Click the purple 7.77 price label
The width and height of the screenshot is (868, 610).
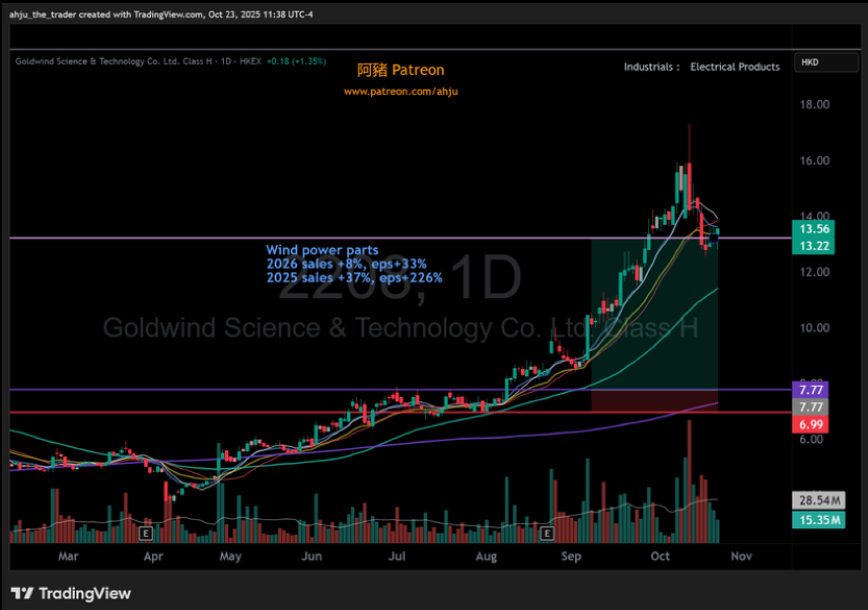(811, 390)
